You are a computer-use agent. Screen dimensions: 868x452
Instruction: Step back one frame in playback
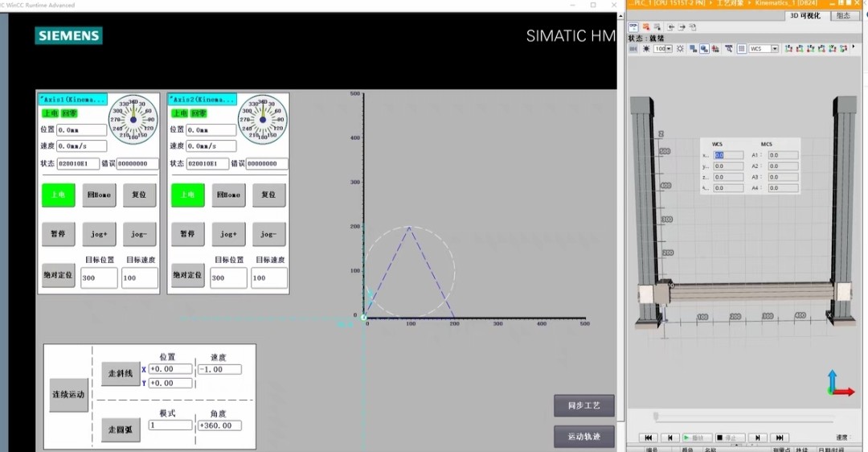click(x=669, y=438)
